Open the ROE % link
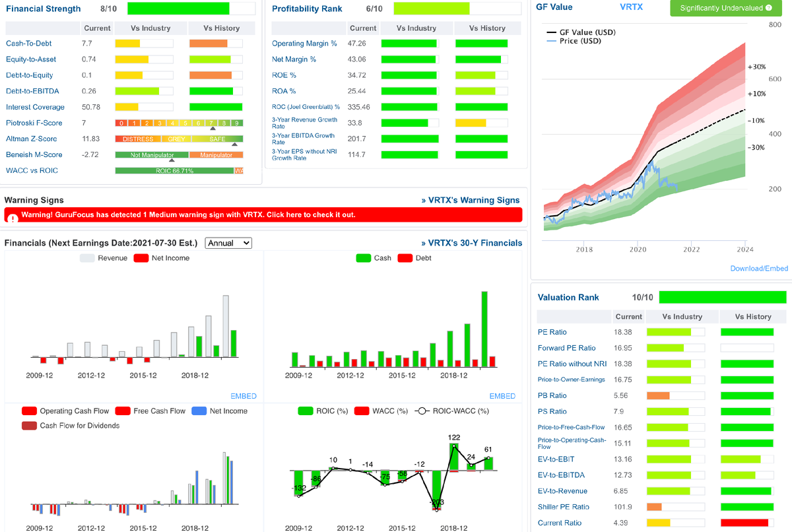Screen dimensions: 792x532 click(x=284, y=75)
